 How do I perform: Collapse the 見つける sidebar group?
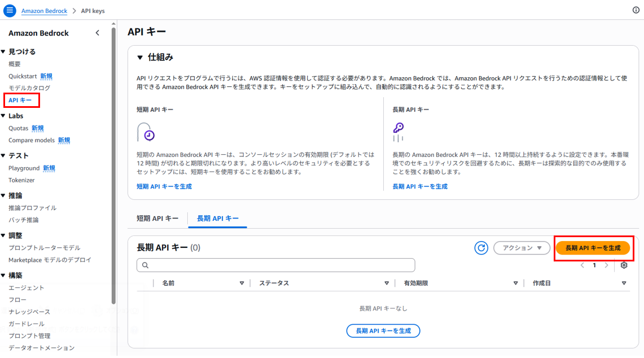point(3,52)
